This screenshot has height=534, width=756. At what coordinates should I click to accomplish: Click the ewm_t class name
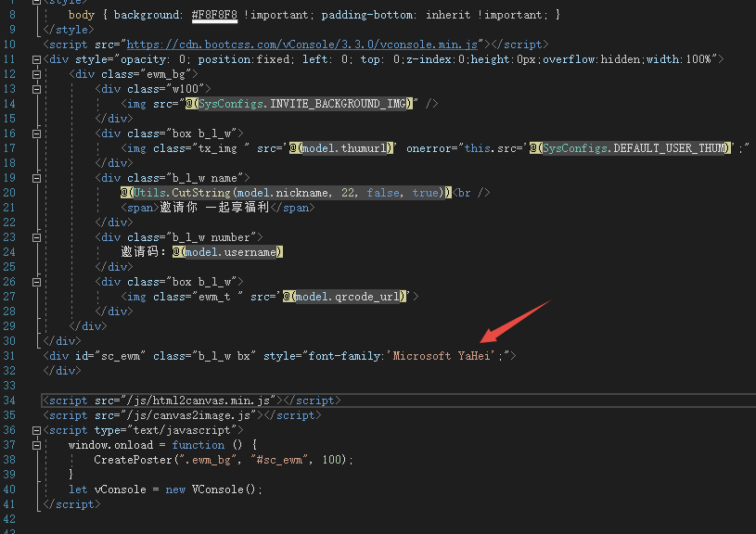(214, 297)
